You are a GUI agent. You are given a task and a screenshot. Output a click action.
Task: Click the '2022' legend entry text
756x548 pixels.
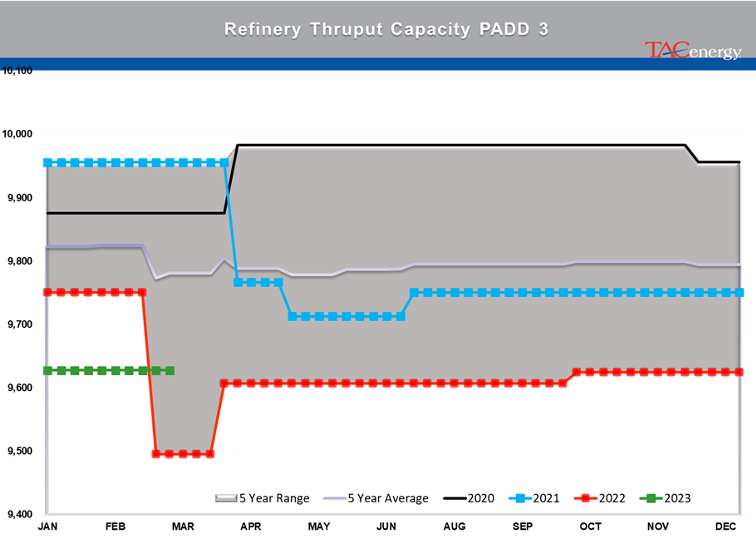(x=612, y=498)
